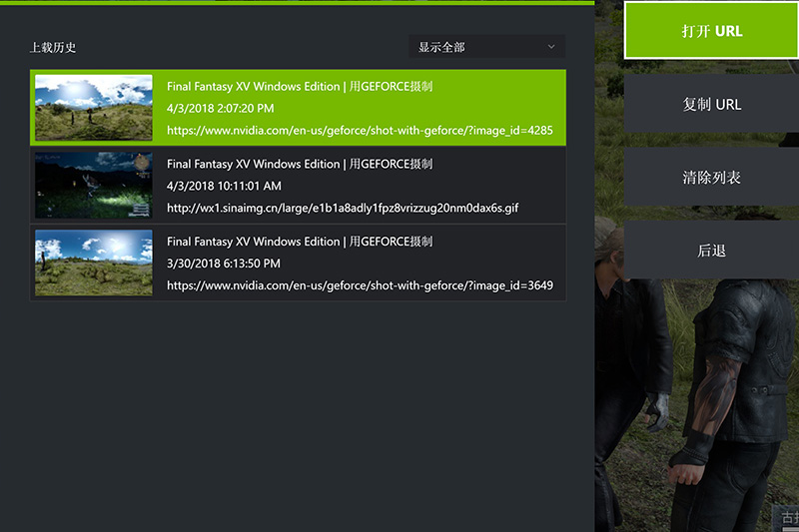The width and height of the screenshot is (799, 532).
Task: Open thumbnail of 3/30/2018 6:13:50 PM upload
Action: [94, 263]
